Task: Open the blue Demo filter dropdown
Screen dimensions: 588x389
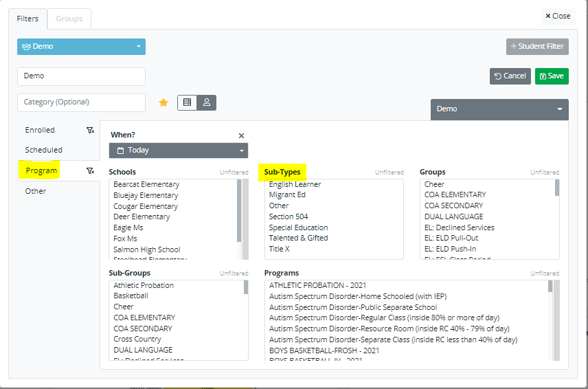Action: (x=81, y=47)
